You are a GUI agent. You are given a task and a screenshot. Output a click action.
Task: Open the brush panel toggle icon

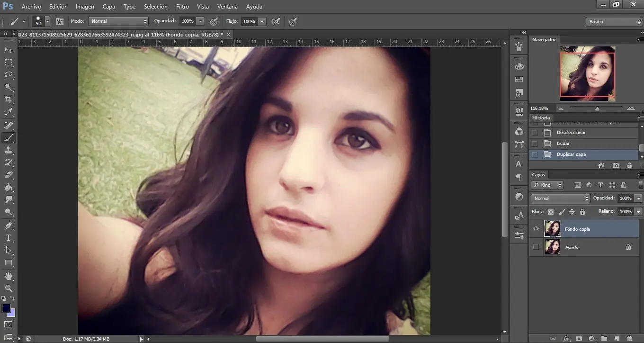[60, 21]
